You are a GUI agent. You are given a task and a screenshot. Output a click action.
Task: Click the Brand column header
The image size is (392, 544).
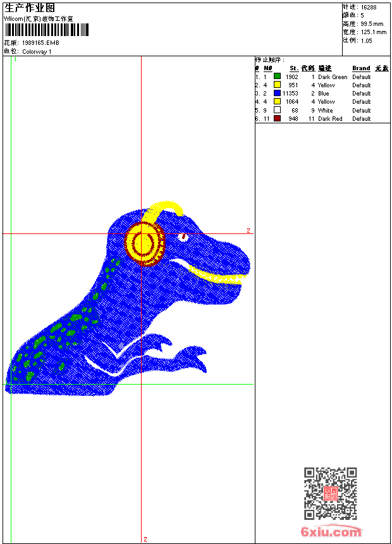click(361, 68)
